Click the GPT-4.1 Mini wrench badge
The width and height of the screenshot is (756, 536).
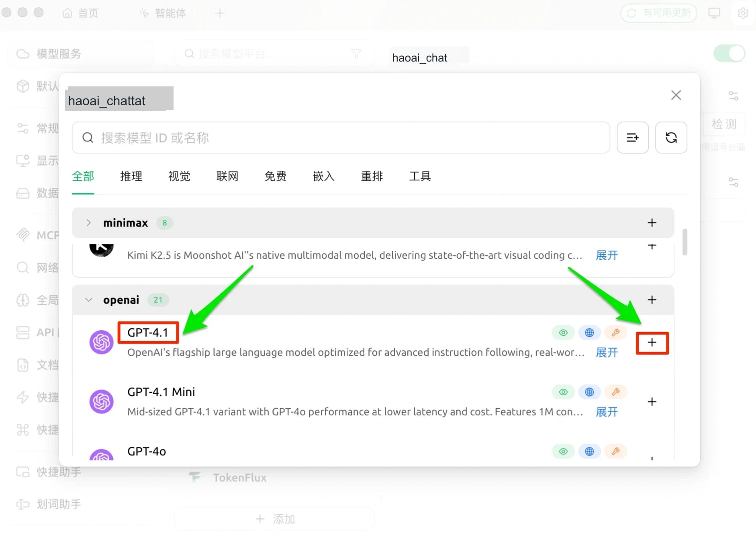click(615, 392)
